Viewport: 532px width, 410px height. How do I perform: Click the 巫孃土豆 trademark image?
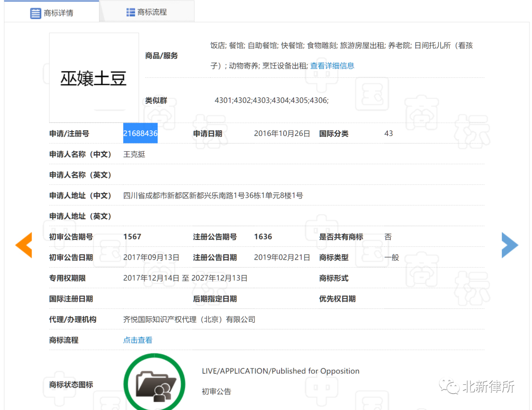(94, 77)
